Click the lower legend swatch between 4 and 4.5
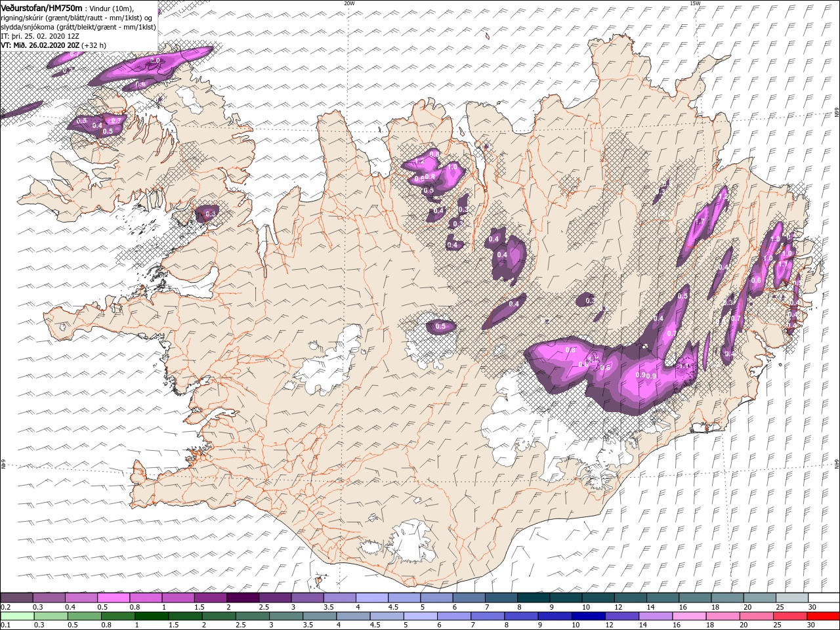 point(352,616)
